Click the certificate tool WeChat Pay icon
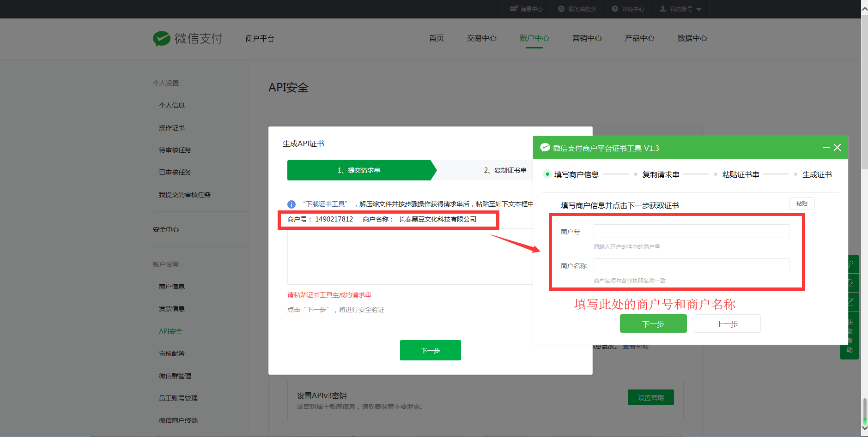Viewport: 868px width, 437px height. [545, 148]
